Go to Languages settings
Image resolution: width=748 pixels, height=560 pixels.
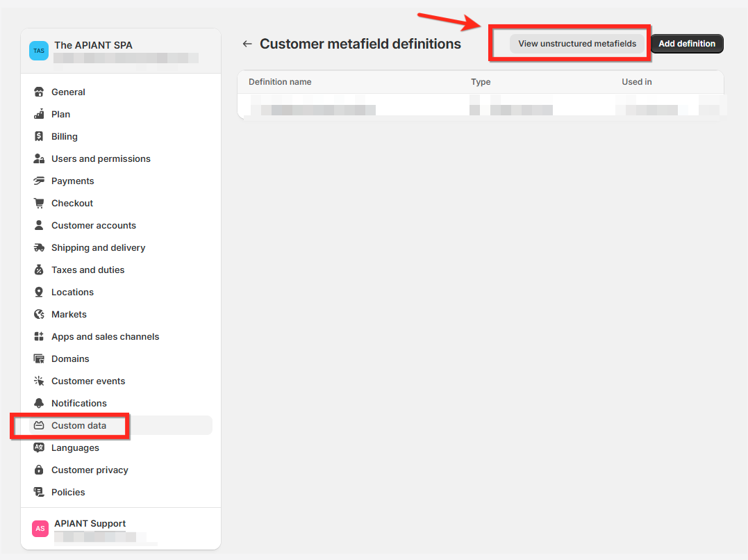pyautogui.click(x=75, y=447)
